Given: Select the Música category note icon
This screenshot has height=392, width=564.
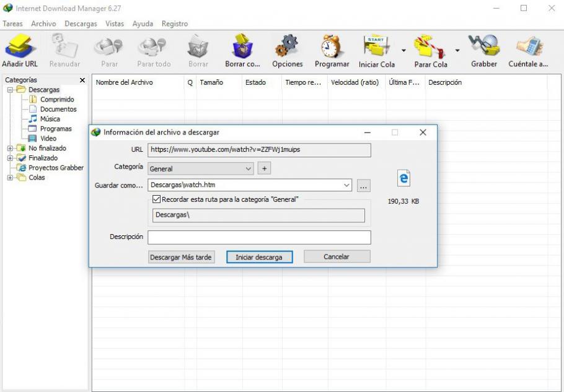Looking at the screenshot, I should [33, 119].
